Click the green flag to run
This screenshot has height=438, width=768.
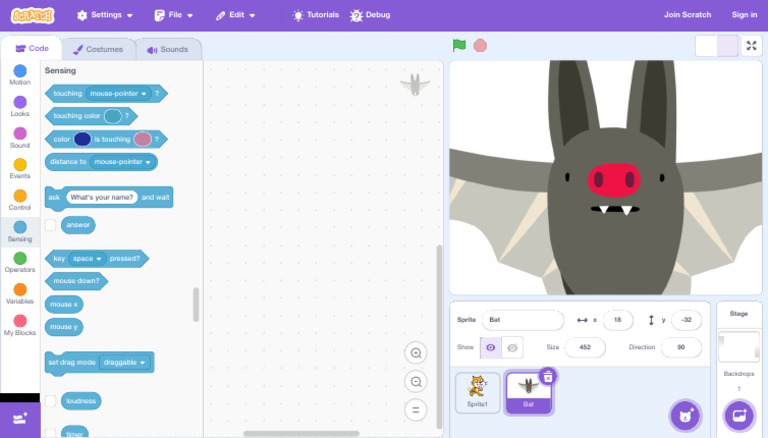click(459, 46)
